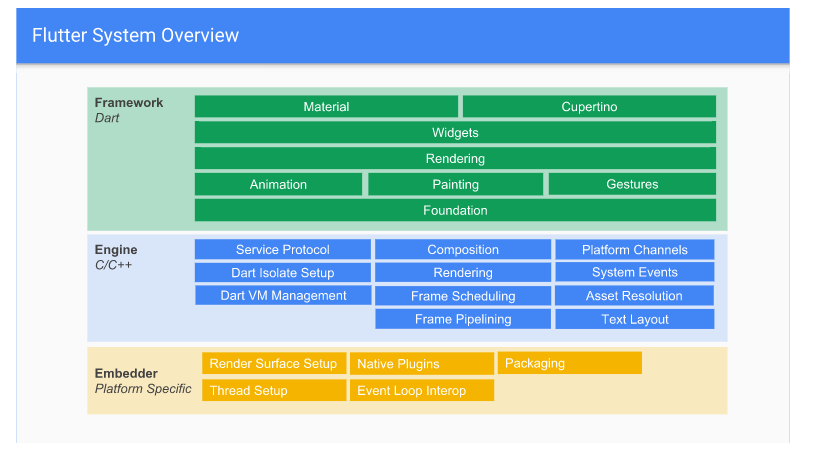Click the Engine section's blue Rendering block
This screenshot has height=453, width=817.
point(463,273)
